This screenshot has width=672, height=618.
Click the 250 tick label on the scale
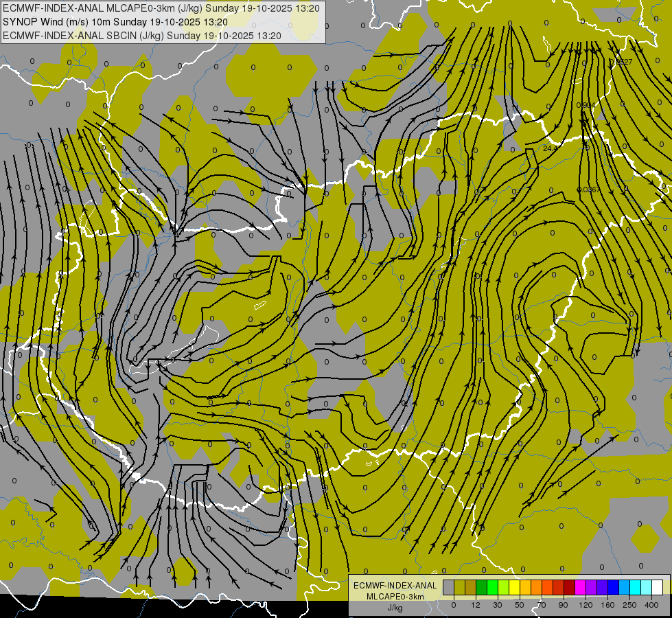pos(629,605)
